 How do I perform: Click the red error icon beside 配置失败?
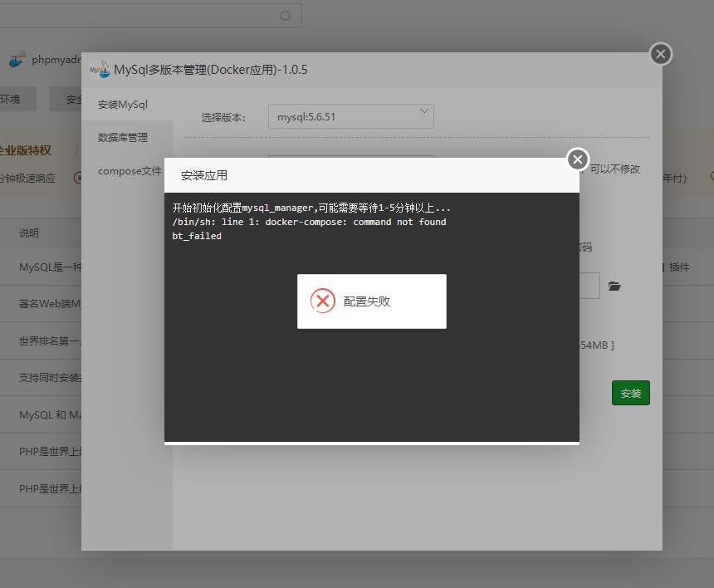point(322,301)
